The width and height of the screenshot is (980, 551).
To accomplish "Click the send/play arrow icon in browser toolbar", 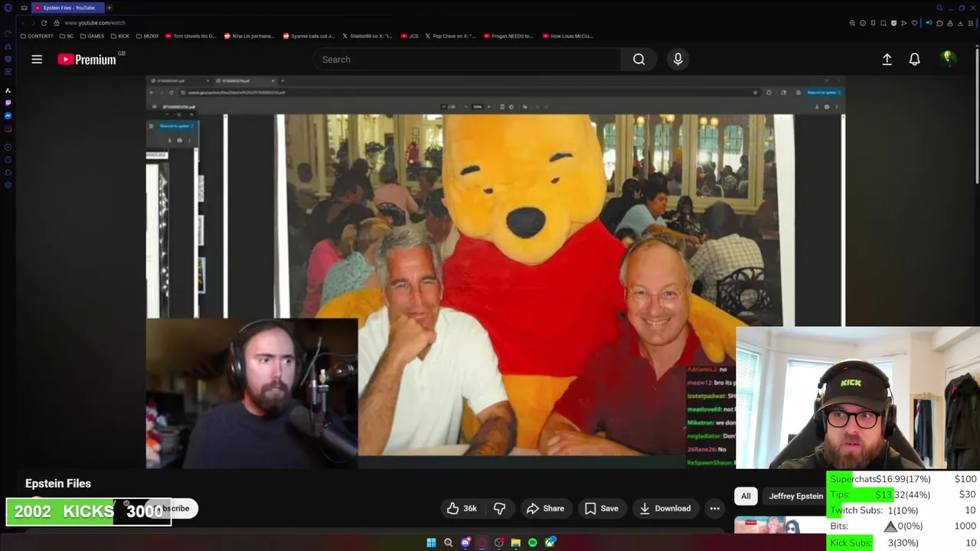I will (904, 23).
